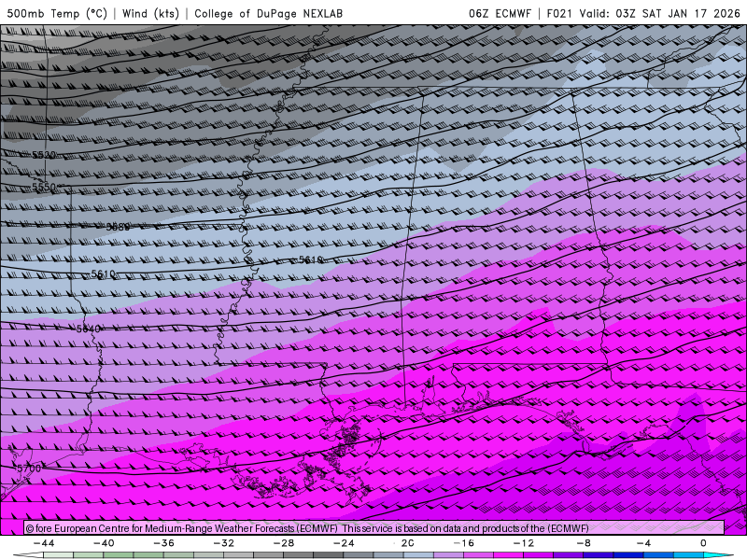This screenshot has width=747, height=560.
Task: Click the -12 colorbar scale label
Action: (523, 543)
